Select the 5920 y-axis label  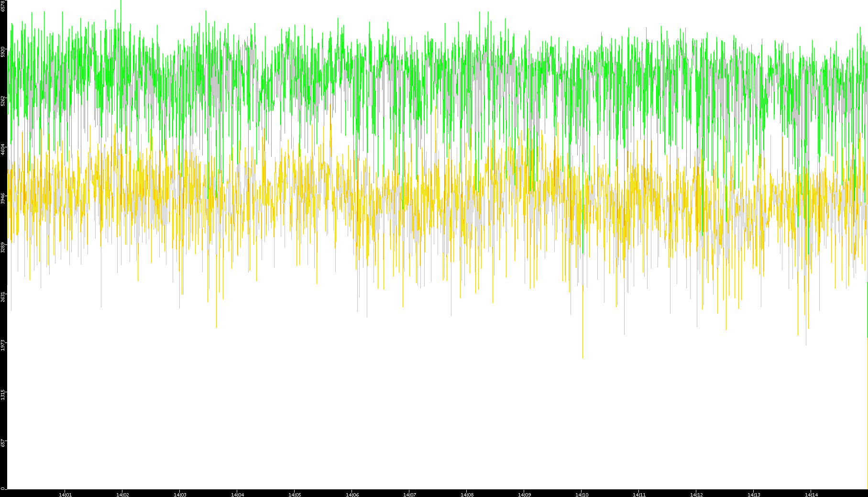(x=3, y=52)
